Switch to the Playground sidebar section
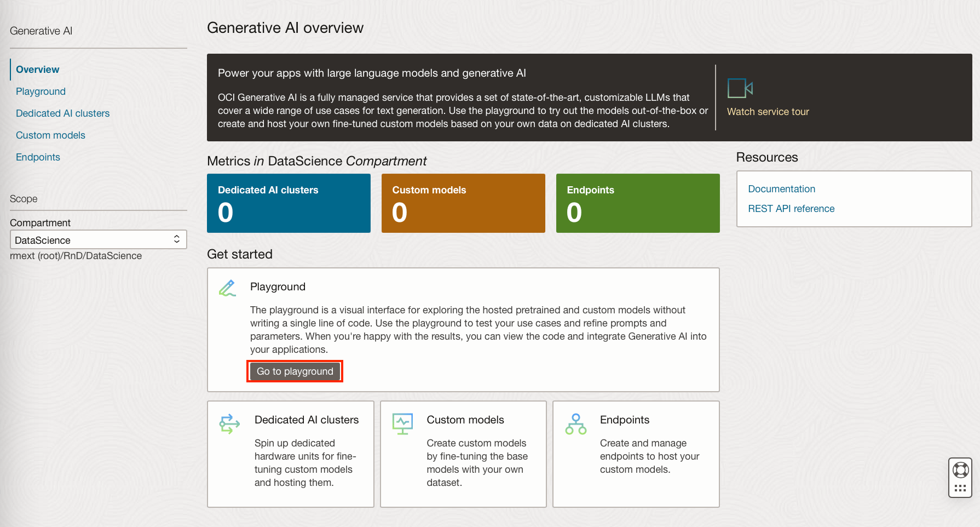 [x=41, y=91]
